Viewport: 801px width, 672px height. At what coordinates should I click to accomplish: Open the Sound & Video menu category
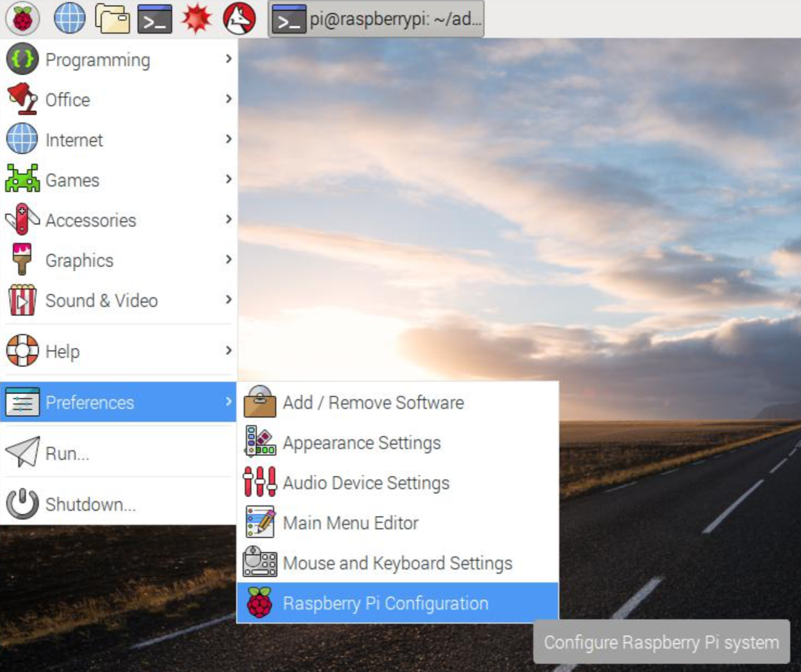tap(119, 300)
